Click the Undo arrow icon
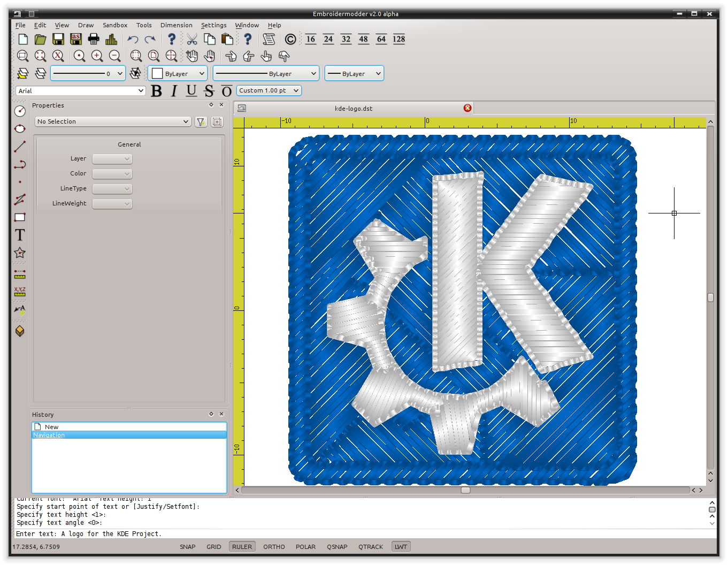 (133, 39)
